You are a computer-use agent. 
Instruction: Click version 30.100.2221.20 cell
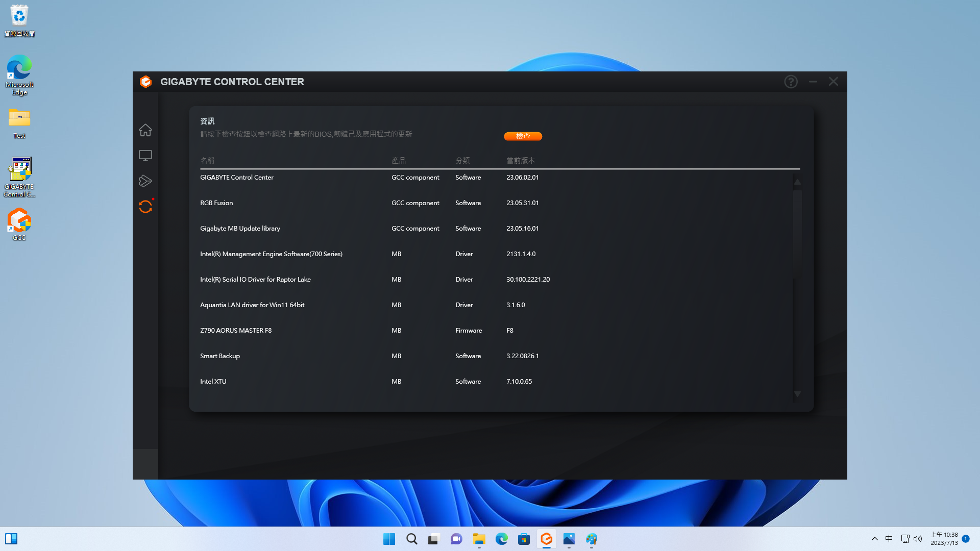(x=528, y=280)
